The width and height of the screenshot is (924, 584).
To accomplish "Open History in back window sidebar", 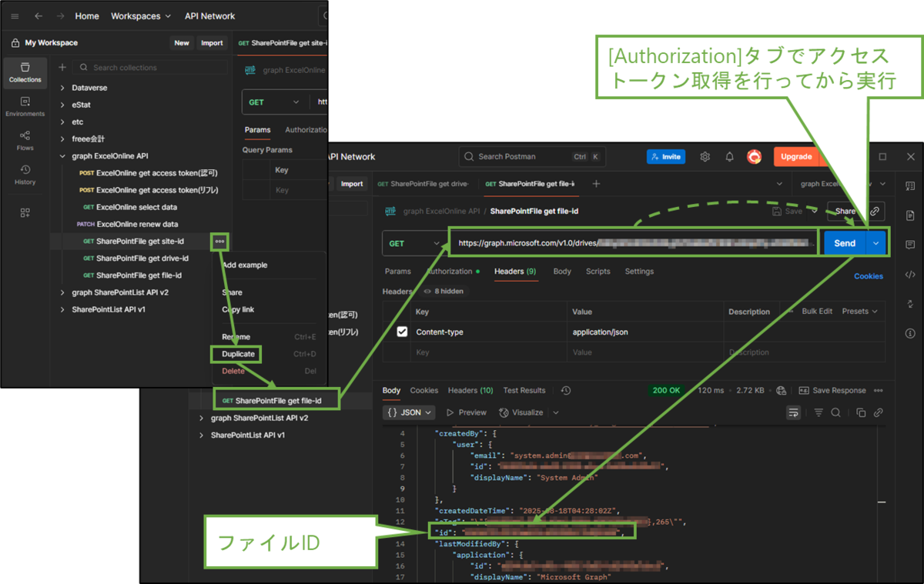I will [25, 175].
